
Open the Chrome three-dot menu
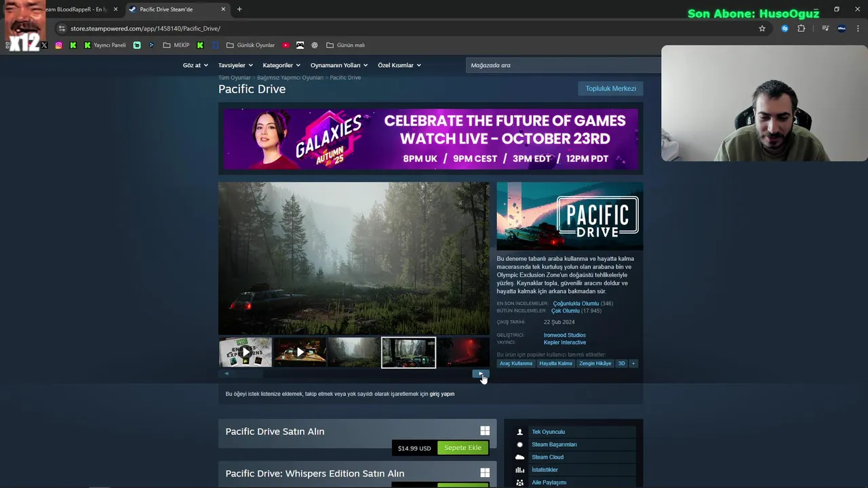[859, 28]
